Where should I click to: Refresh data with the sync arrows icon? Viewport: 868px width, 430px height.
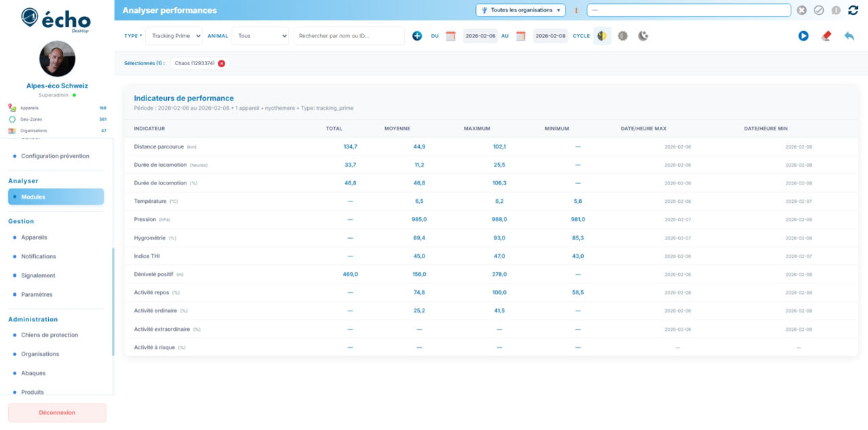(x=853, y=10)
